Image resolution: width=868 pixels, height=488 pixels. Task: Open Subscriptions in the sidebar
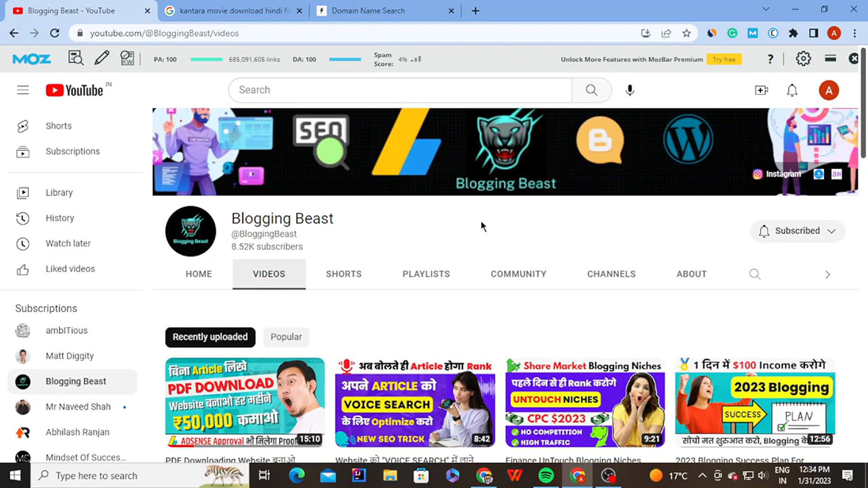tap(72, 151)
